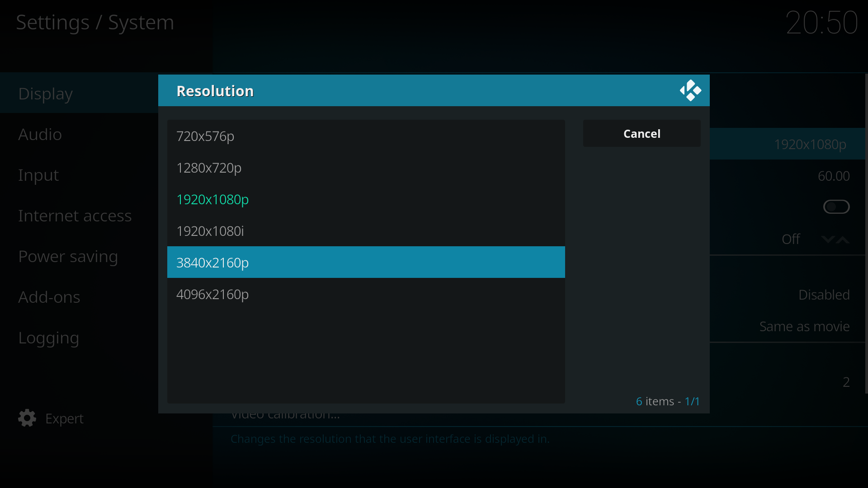Click the Expert settings level gear icon
The height and width of the screenshot is (488, 868).
tap(27, 418)
